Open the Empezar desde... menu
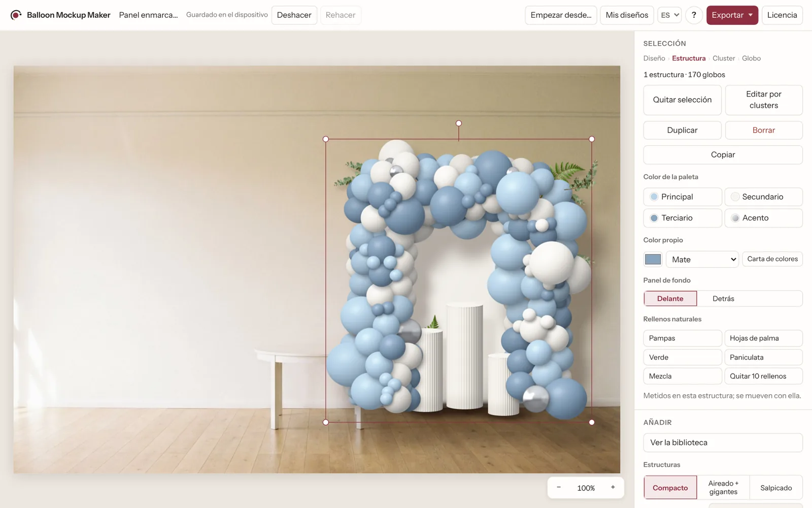The width and height of the screenshot is (812, 508). 561,15
